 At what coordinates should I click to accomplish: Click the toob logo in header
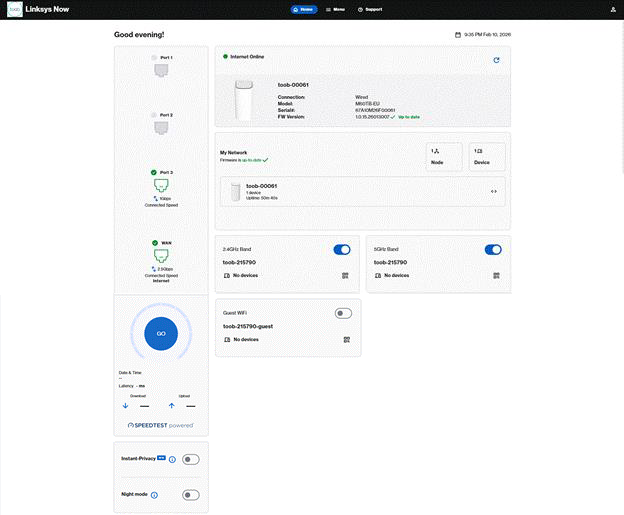(x=15, y=9)
